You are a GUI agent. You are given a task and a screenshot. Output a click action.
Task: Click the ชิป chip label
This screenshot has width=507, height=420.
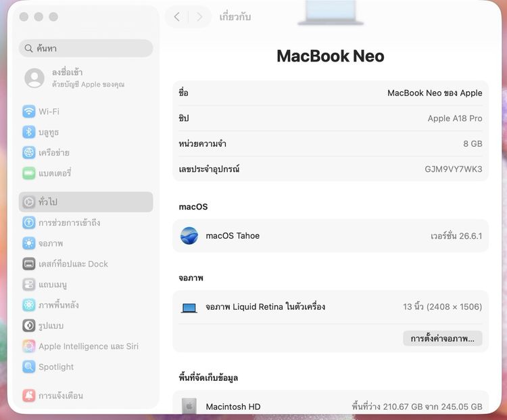click(184, 118)
